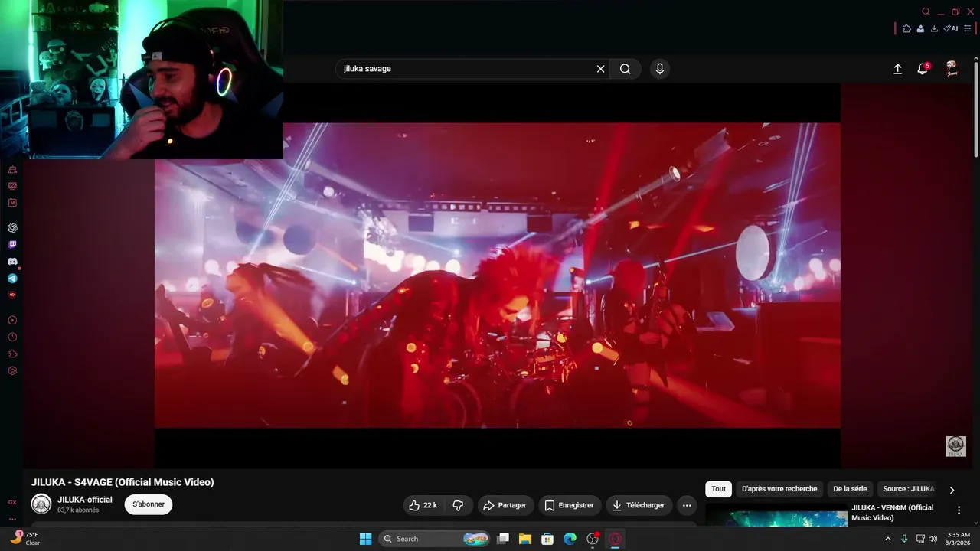Open Microsoft Edge from the taskbar
The image size is (980, 551).
click(570, 539)
